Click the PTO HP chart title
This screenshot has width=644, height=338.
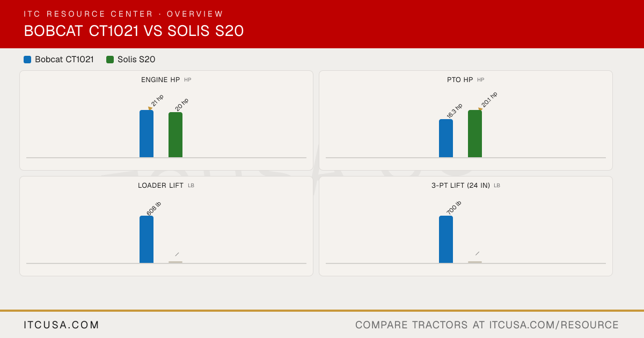coord(460,80)
